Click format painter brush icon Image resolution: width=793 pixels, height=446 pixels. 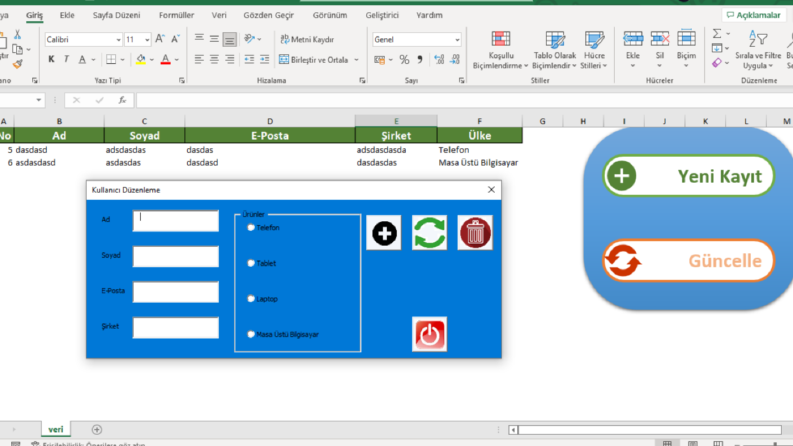click(x=18, y=64)
